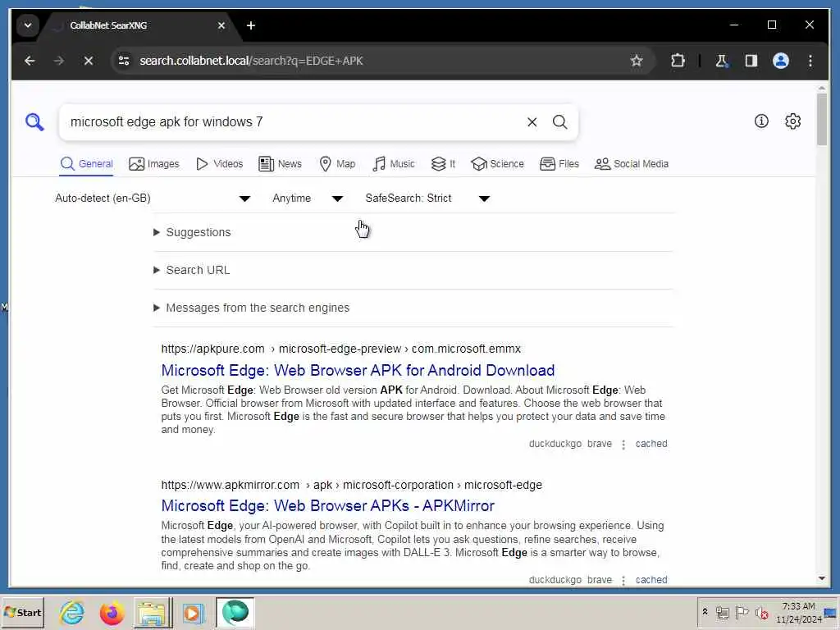Switch to the Map tab
Image resolution: width=840 pixels, height=630 pixels.
tap(337, 164)
